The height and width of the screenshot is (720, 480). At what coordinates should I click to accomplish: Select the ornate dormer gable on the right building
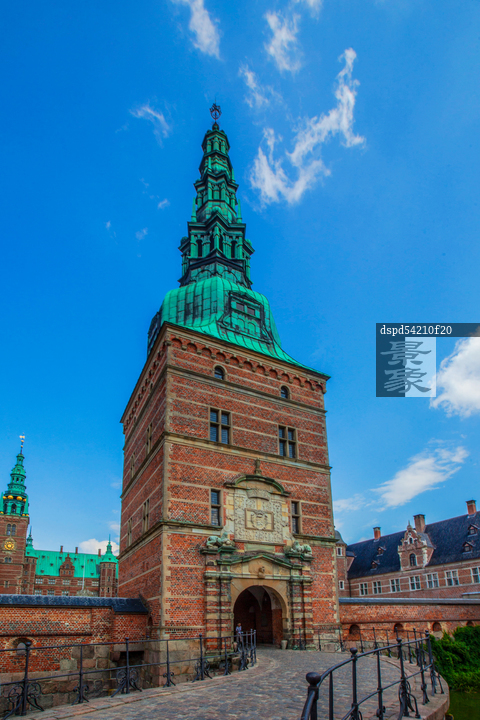pyautogui.click(x=414, y=548)
